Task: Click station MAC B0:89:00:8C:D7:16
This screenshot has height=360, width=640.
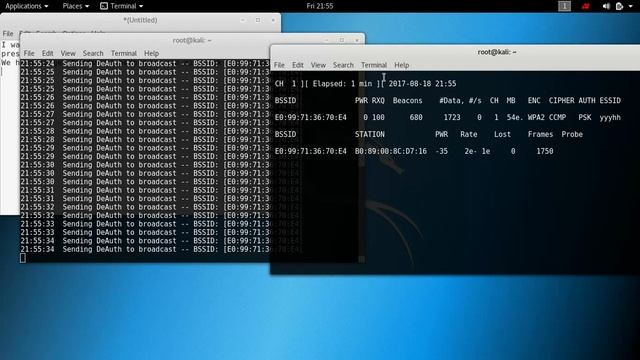Action: click(x=391, y=151)
